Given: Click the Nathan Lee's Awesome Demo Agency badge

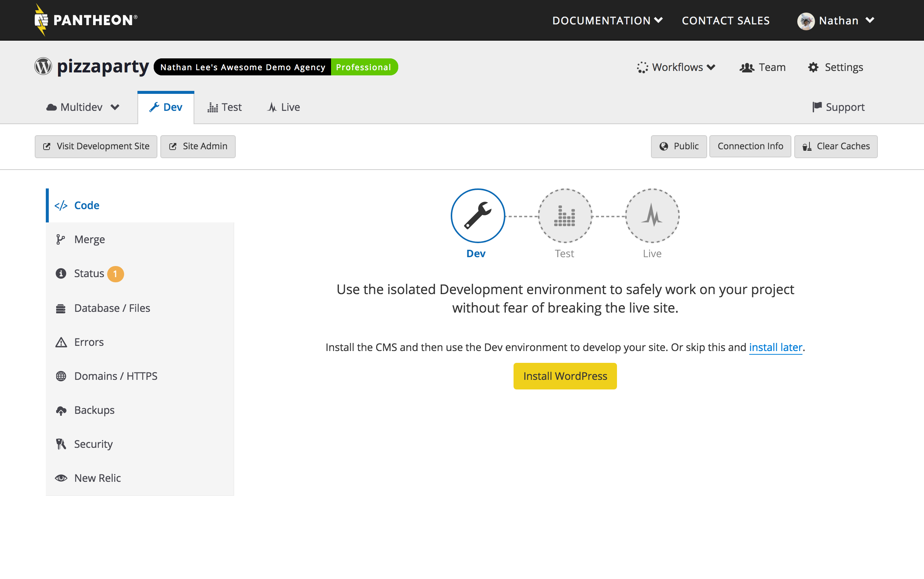Looking at the screenshot, I should (242, 67).
